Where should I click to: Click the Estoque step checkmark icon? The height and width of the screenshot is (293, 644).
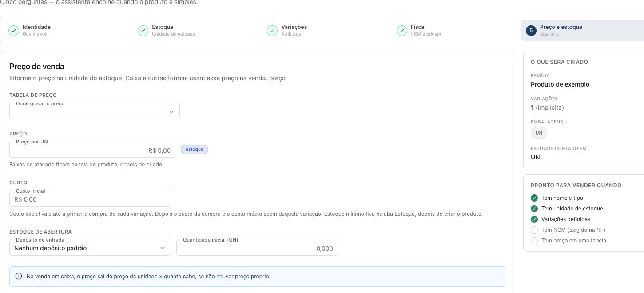143,30
